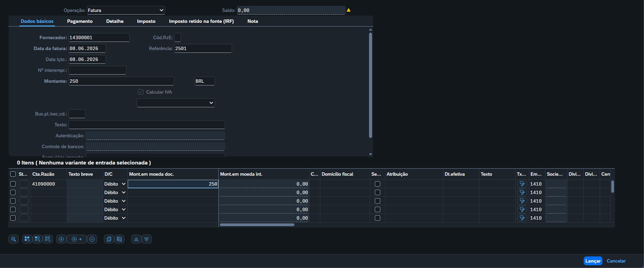This screenshot has height=268, width=644.
Task: Toggle the Calcular IVA checkbox
Action: [x=141, y=92]
